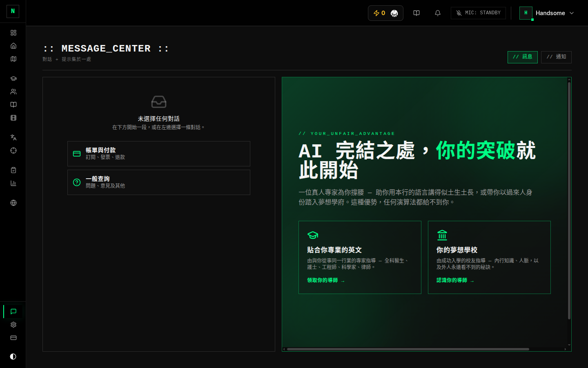This screenshot has width=588, height=368.
Task: Click the inbox tray icon above 未選擇任何對話
Action: [x=159, y=102]
